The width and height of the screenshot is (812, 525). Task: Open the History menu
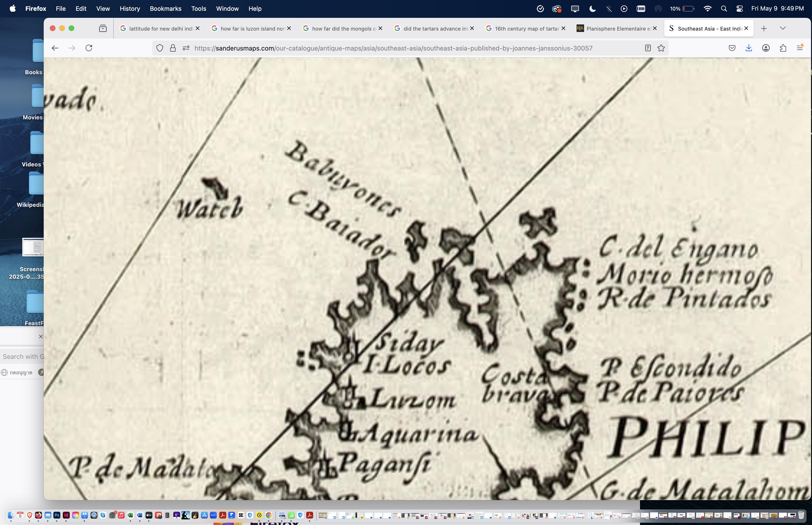(x=130, y=8)
